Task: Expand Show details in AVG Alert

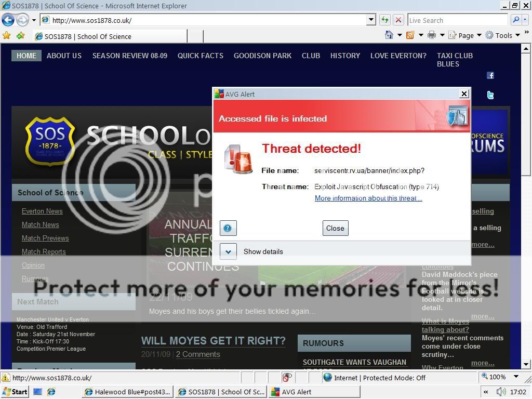Action: point(228,252)
